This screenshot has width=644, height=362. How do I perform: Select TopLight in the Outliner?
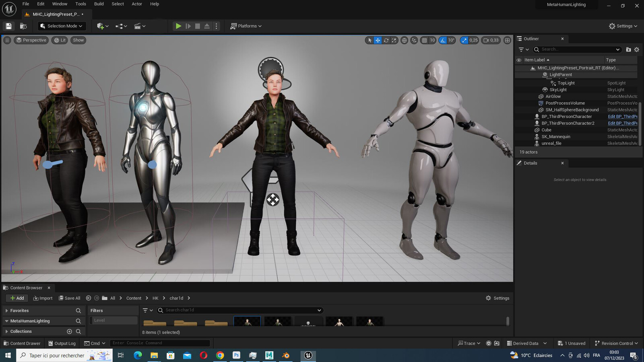(566, 83)
